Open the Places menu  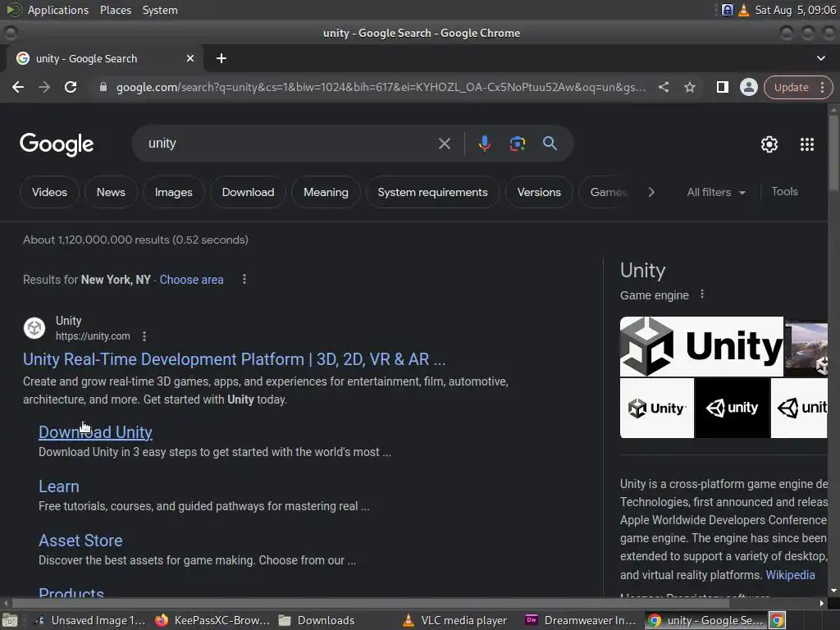115,10
